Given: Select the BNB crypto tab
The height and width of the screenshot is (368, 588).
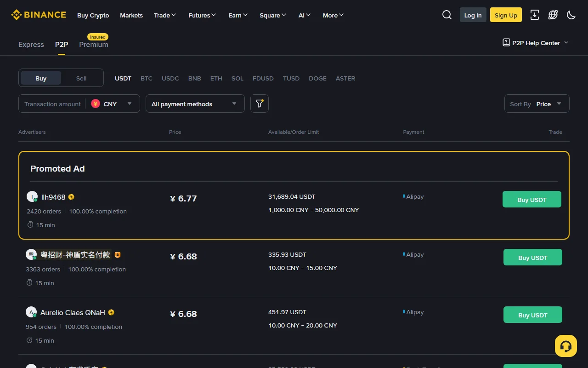Looking at the screenshot, I should pyautogui.click(x=195, y=78).
